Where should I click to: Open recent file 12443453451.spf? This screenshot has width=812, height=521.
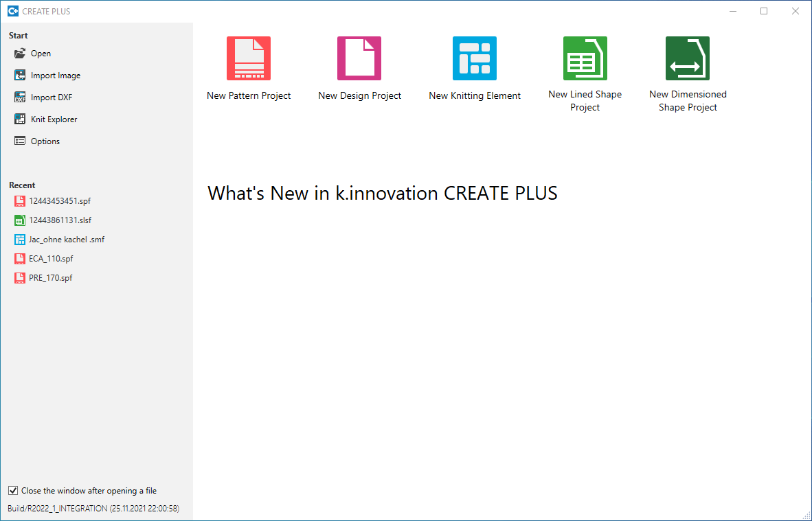pos(60,201)
